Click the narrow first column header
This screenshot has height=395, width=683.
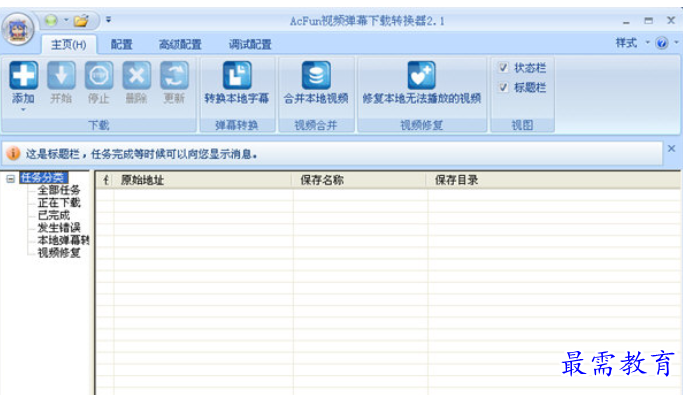(x=105, y=180)
